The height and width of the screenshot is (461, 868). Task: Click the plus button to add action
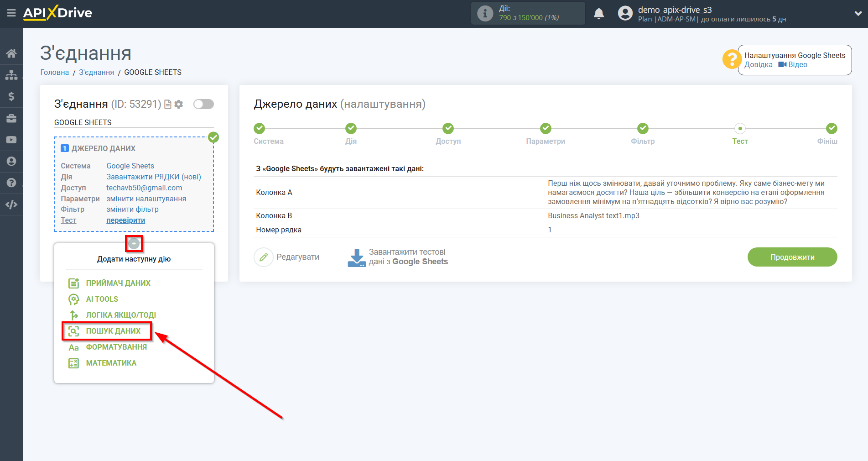coord(134,244)
